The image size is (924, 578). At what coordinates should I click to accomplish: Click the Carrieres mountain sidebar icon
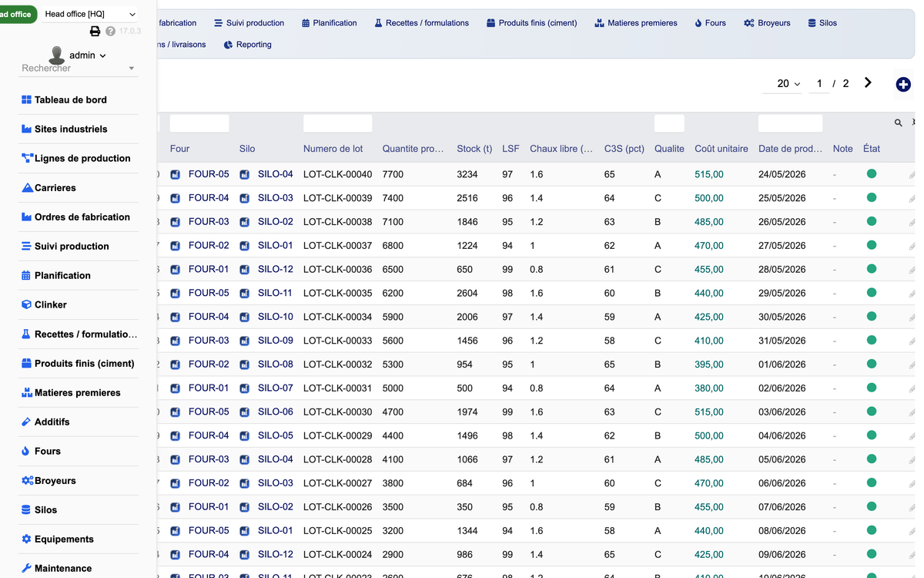pyautogui.click(x=28, y=187)
